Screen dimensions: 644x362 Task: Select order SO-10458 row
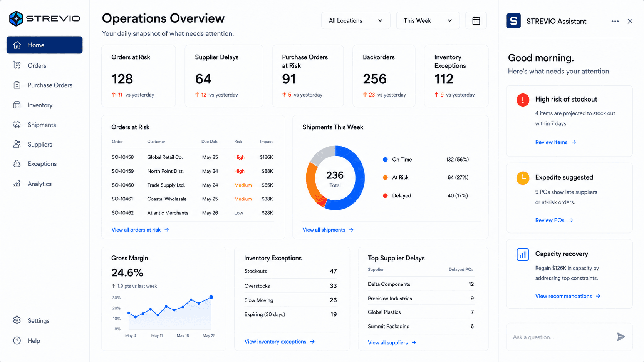coord(192,157)
